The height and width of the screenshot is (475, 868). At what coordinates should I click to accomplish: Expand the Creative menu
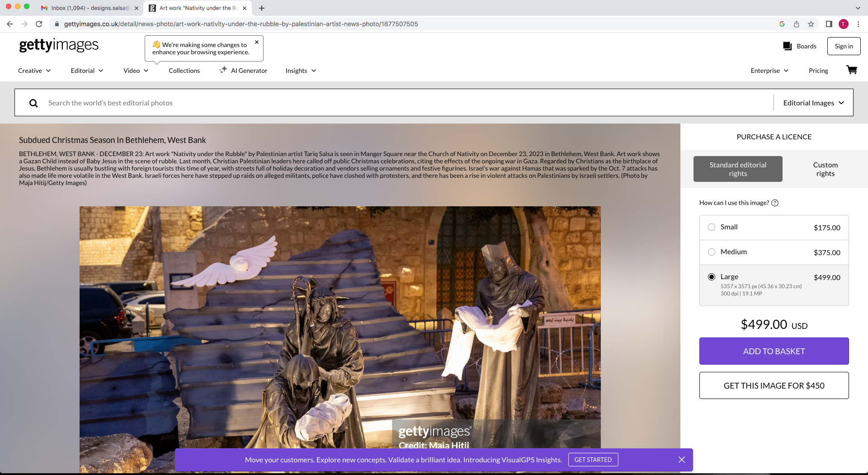tap(34, 71)
